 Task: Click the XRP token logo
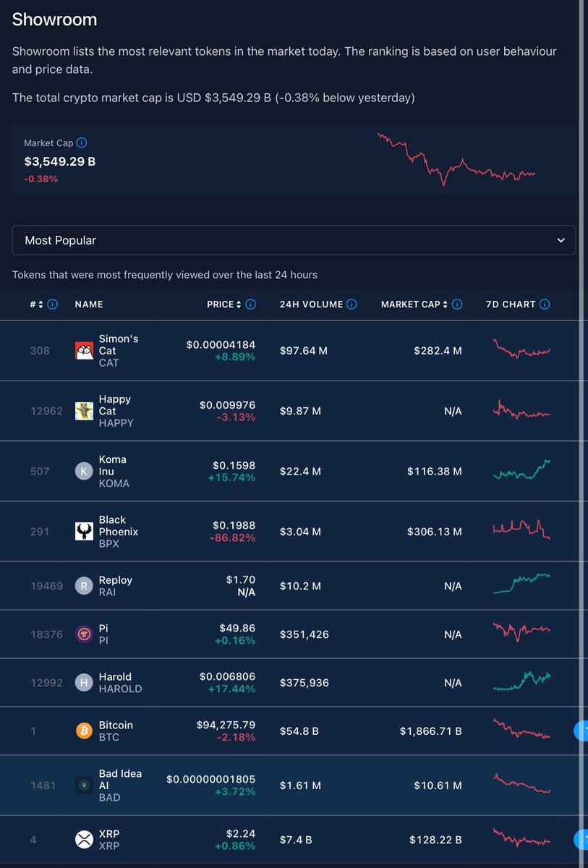click(x=85, y=840)
